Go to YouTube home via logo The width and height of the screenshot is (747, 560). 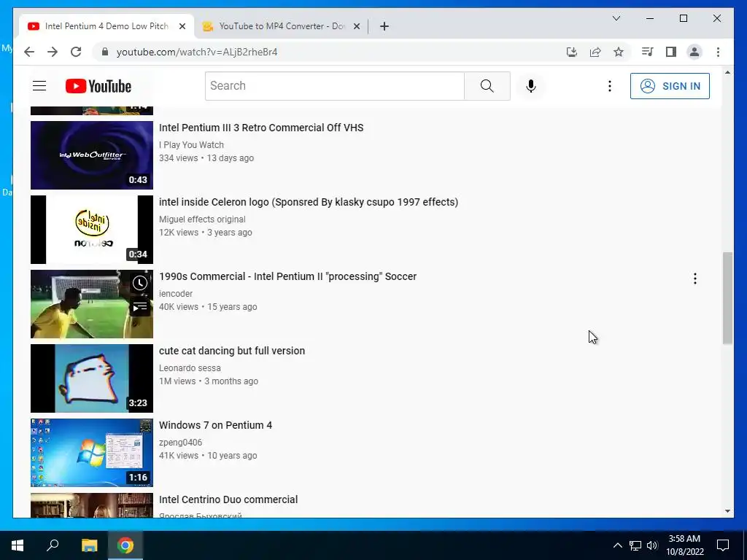click(98, 86)
